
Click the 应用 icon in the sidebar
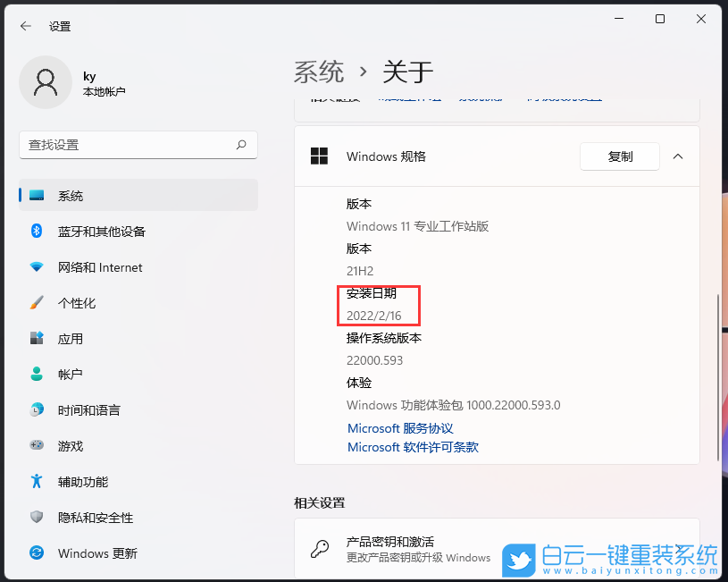click(x=37, y=338)
